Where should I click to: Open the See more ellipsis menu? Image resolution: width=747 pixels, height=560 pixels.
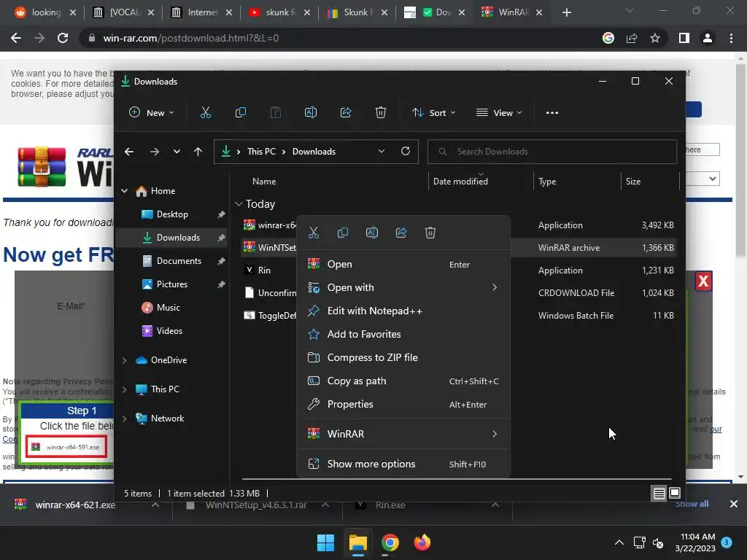click(x=552, y=113)
